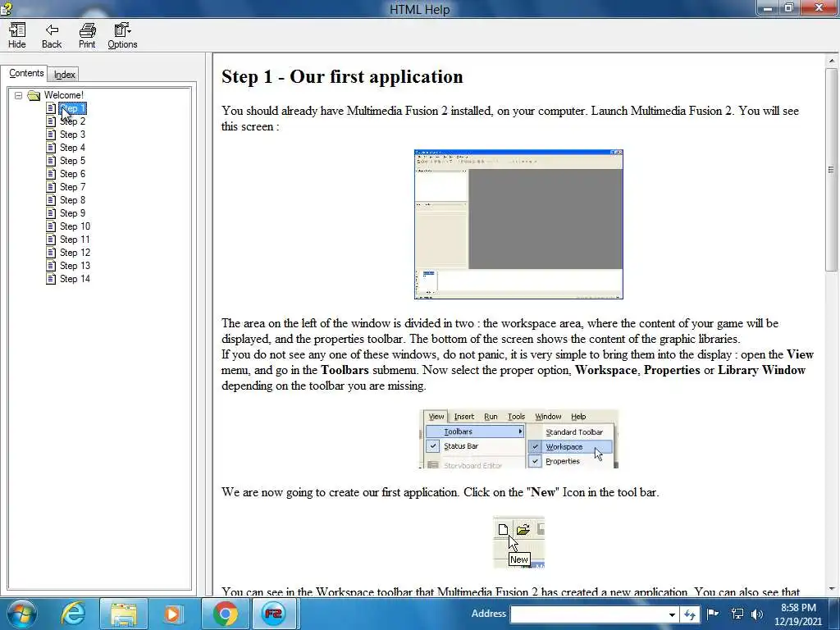
Task: Click the Step 12 page icon
Action: point(51,253)
